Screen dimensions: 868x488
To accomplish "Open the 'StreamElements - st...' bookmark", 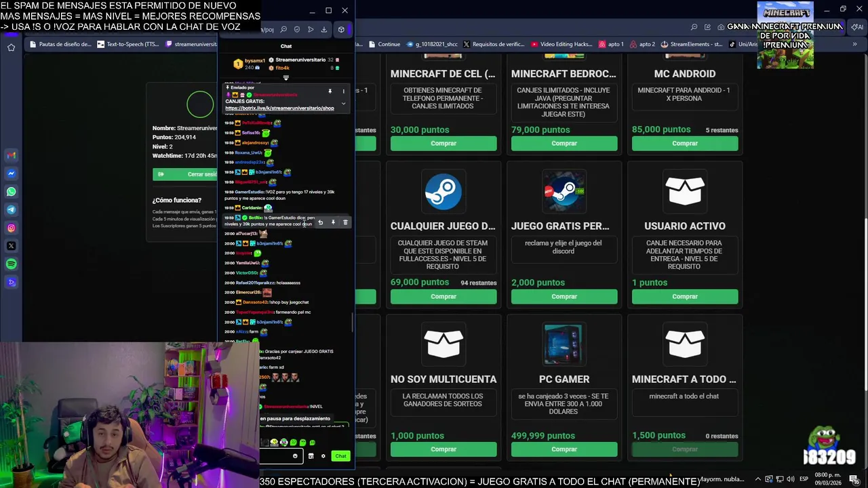I will pyautogui.click(x=692, y=44).
